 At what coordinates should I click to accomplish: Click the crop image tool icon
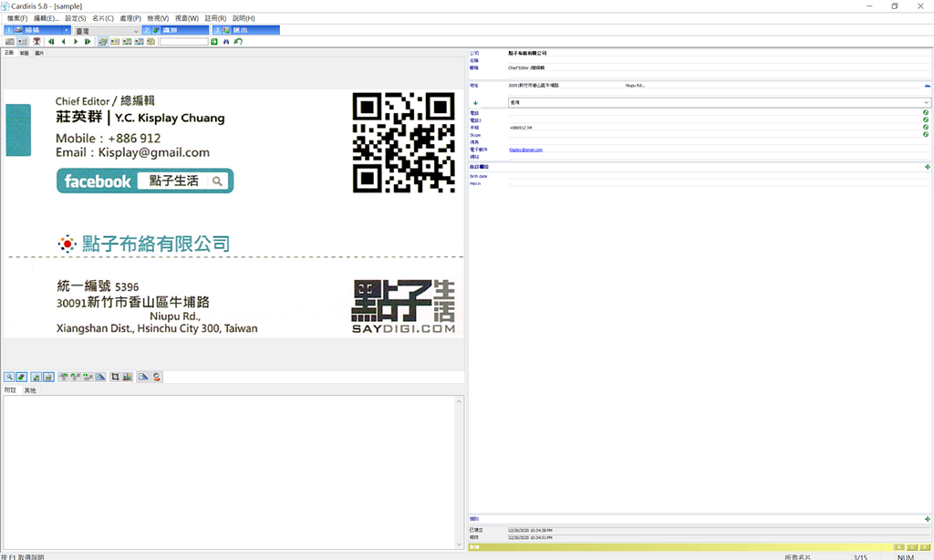click(x=115, y=377)
